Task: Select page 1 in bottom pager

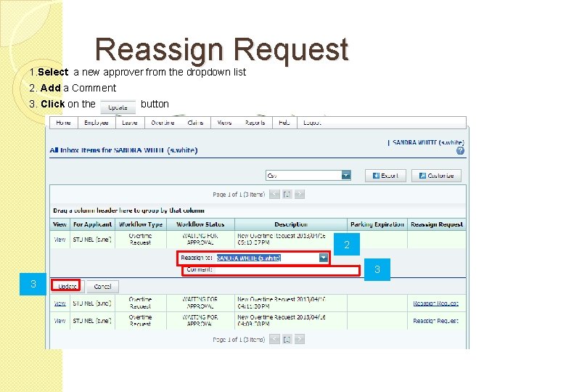Action: 287,339
